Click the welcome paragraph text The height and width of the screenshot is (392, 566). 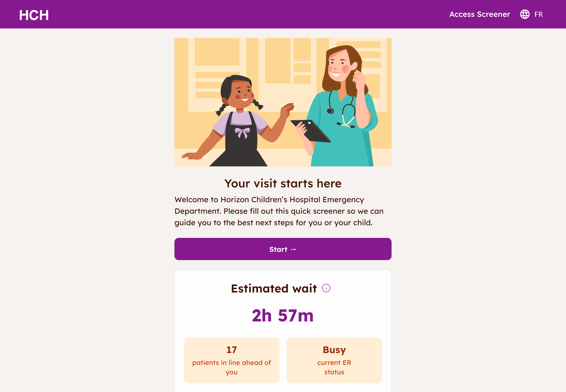coord(279,211)
